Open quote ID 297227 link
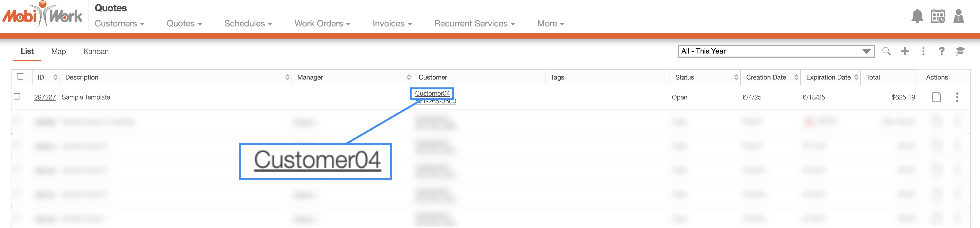 point(45,98)
